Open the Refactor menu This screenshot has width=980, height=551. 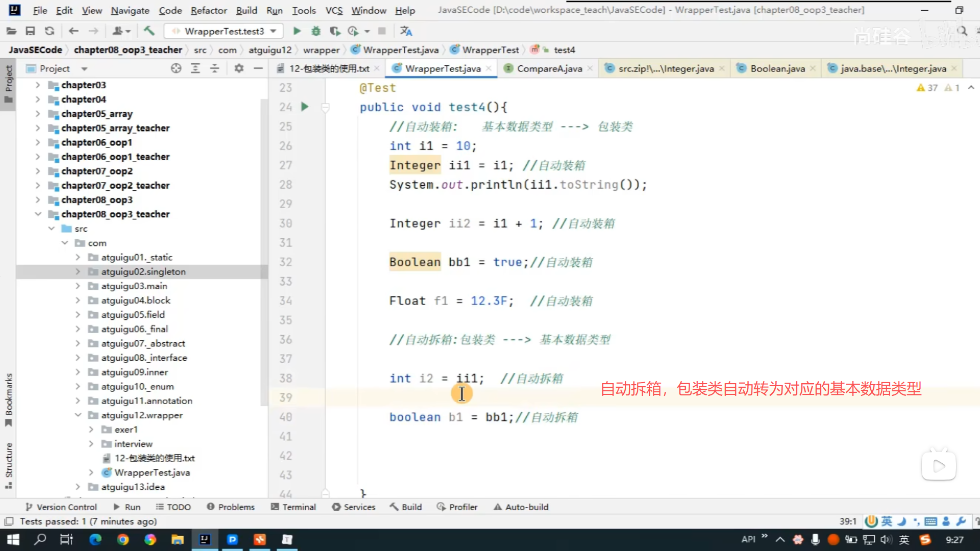[208, 10]
